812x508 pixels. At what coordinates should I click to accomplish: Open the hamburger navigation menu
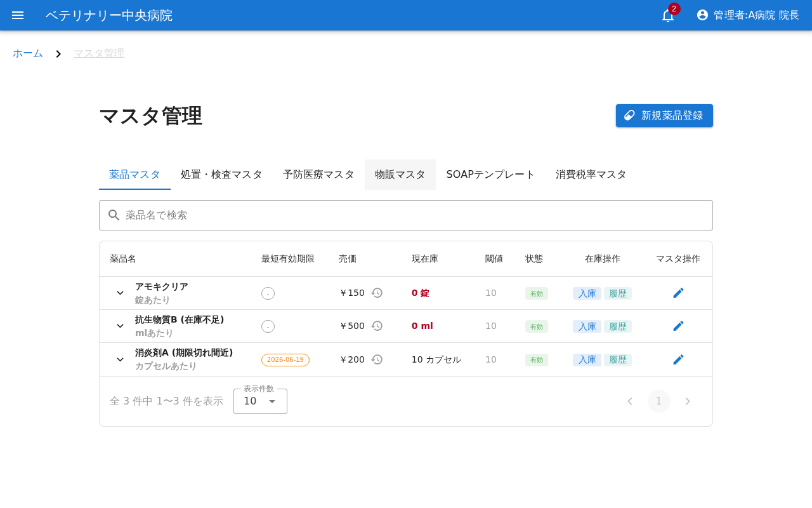point(18,15)
